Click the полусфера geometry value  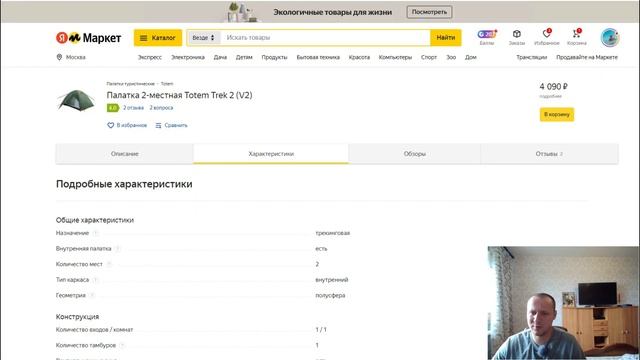330,295
